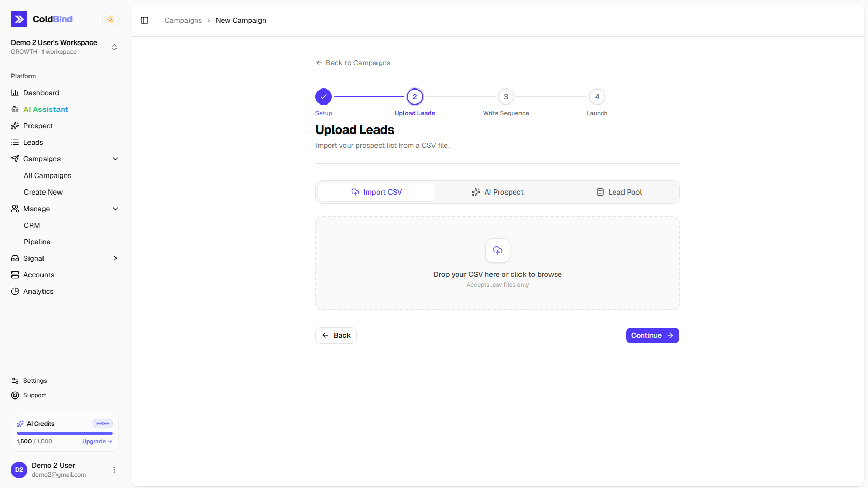Click the Manage people icon
868x488 pixels.
point(15,209)
